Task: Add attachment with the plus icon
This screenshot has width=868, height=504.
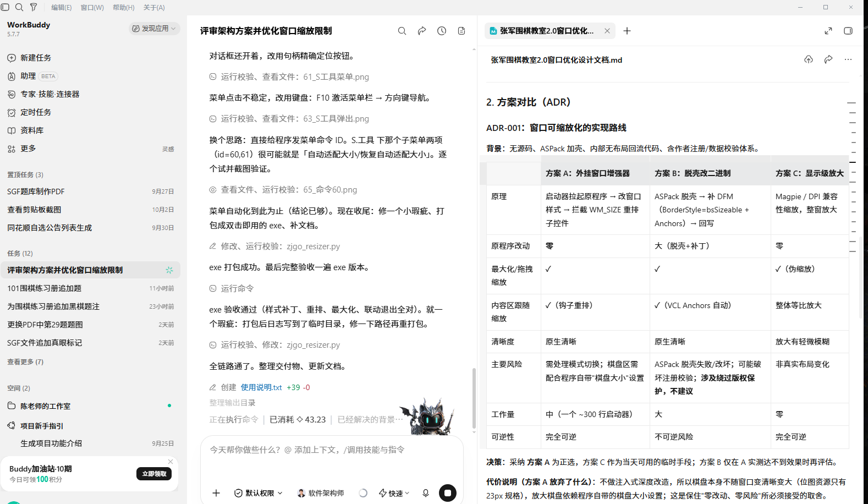Action: [216, 493]
